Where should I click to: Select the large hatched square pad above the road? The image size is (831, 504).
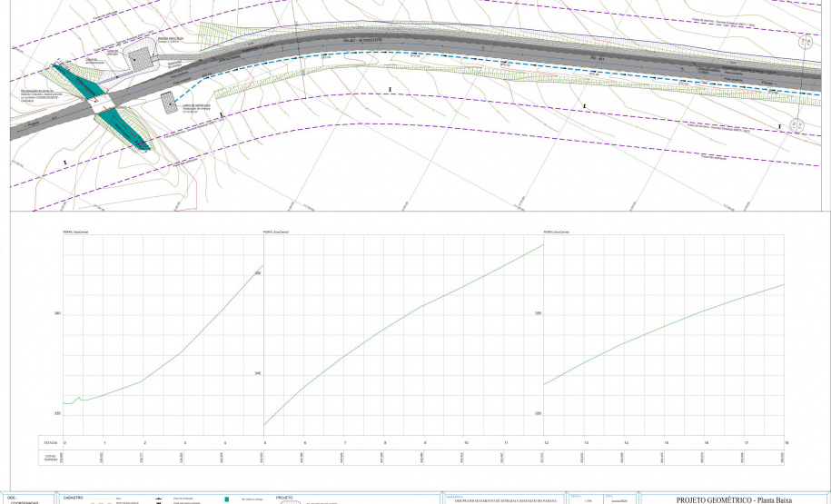pos(141,58)
